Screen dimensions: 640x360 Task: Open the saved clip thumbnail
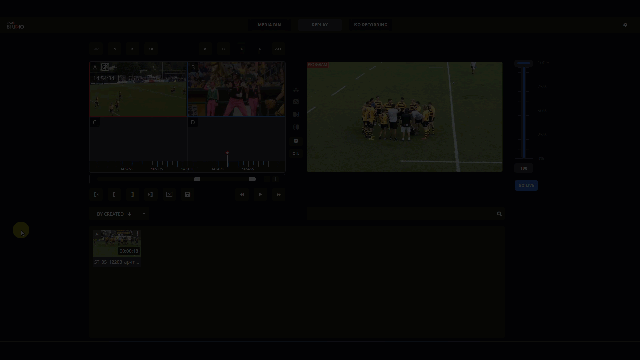click(x=117, y=243)
